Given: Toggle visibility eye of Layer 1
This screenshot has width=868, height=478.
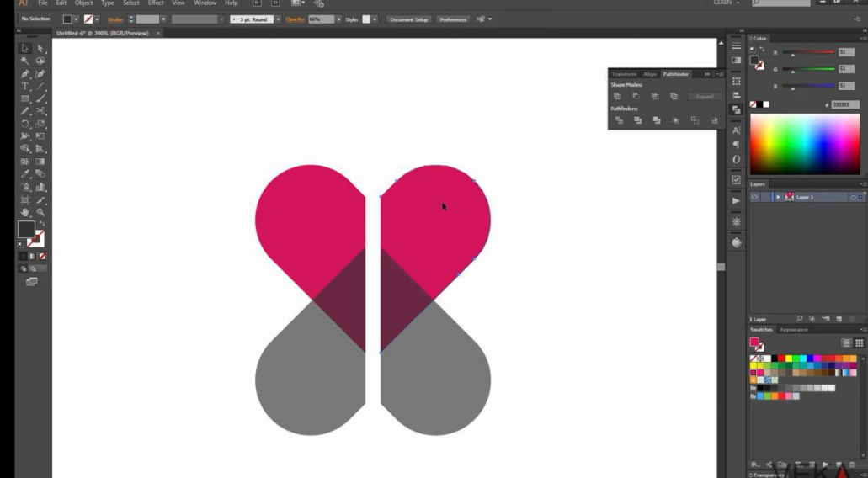Looking at the screenshot, I should point(754,197).
